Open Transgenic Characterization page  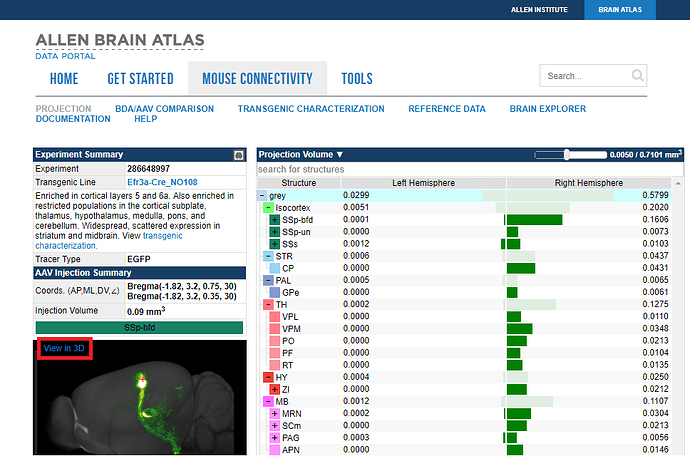click(311, 109)
